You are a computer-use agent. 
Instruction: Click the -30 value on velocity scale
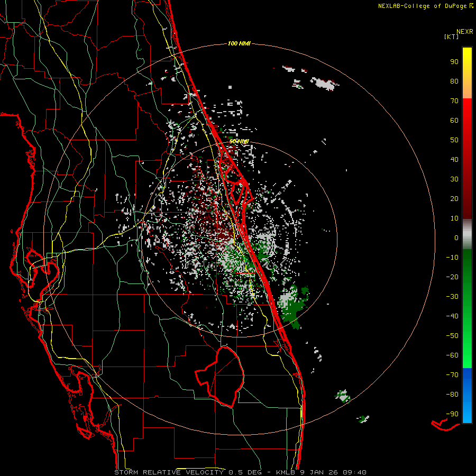pyautogui.click(x=452, y=297)
